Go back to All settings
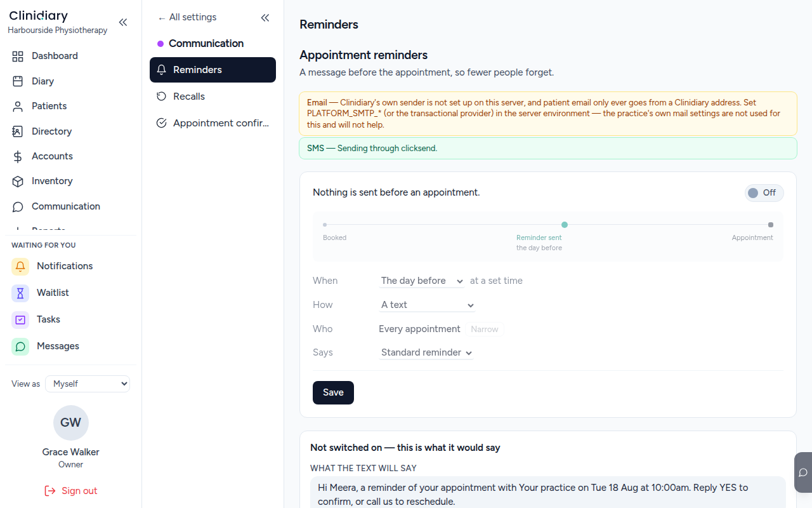 click(x=187, y=18)
